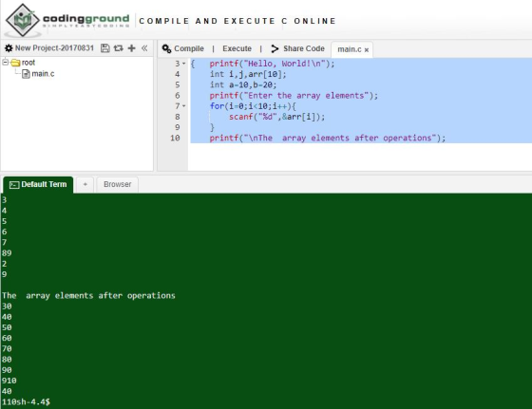Click the terminal input value 89
The image size is (532, 409).
[x=7, y=253]
